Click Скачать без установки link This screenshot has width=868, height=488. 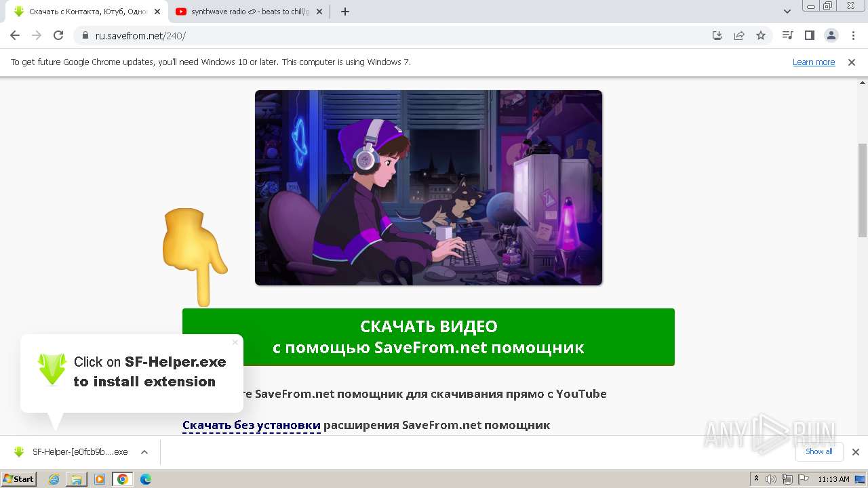coord(252,425)
